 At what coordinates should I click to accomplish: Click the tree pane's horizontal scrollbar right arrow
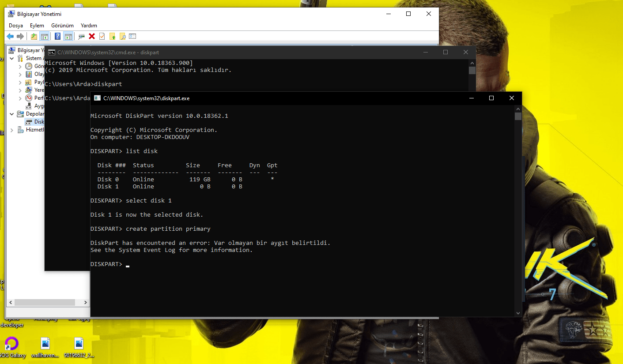85,303
